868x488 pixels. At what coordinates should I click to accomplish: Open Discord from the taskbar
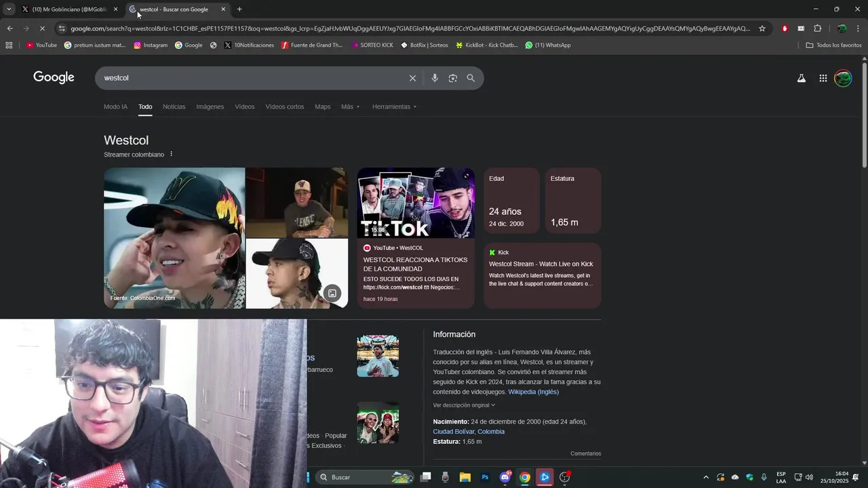pyautogui.click(x=505, y=477)
